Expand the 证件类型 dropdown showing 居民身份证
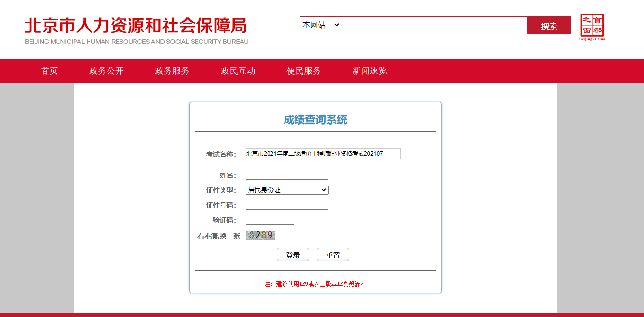 coord(287,190)
